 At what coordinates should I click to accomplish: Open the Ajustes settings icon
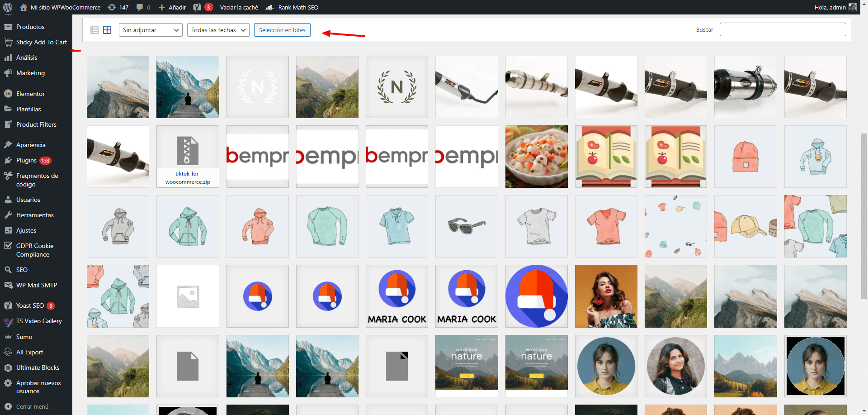point(8,230)
